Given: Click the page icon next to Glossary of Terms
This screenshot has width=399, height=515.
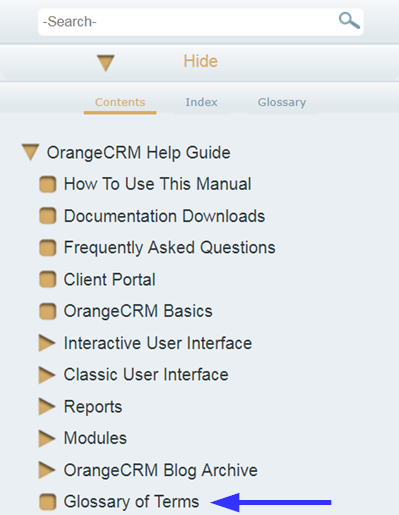Looking at the screenshot, I should [x=48, y=502].
